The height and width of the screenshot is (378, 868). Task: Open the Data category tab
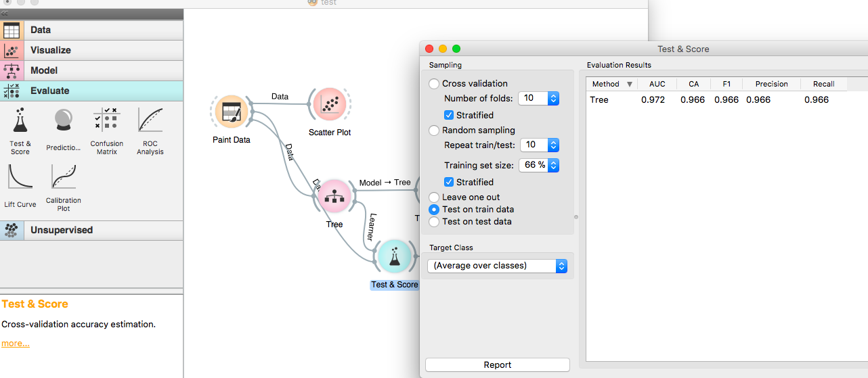tap(91, 30)
